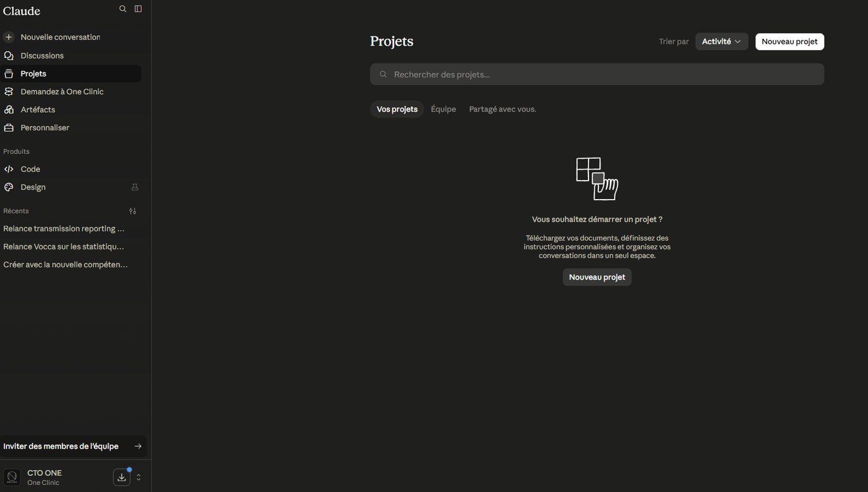The image size is (868, 492).
Task: Click the One Clinic account avatar
Action: (12, 478)
